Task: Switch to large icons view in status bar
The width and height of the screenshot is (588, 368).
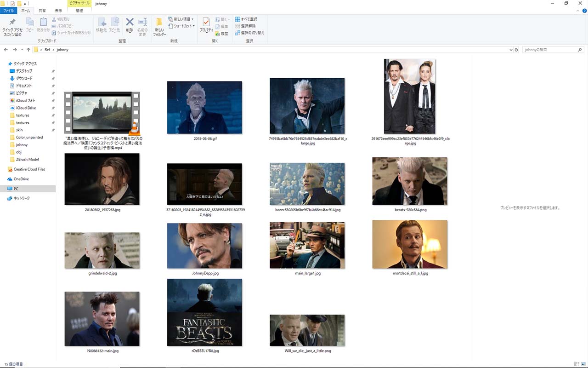Action: pos(583,364)
